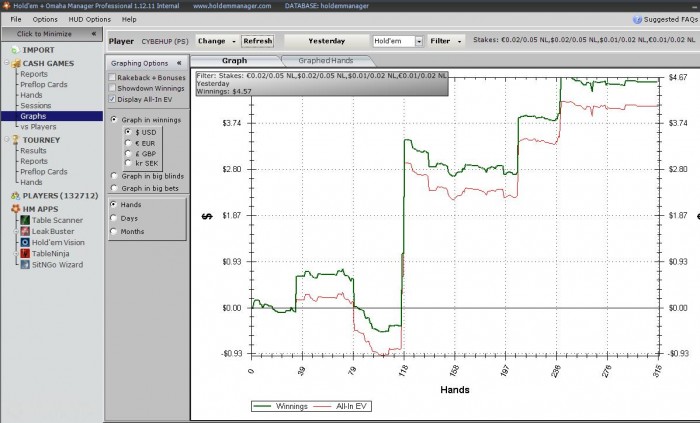
Task: Click the Refresh button
Action: (x=258, y=41)
